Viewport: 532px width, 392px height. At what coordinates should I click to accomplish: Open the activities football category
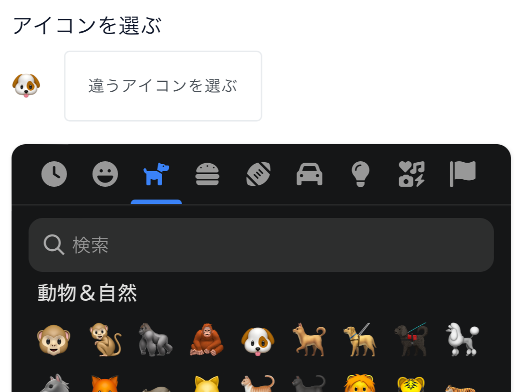pos(258,174)
